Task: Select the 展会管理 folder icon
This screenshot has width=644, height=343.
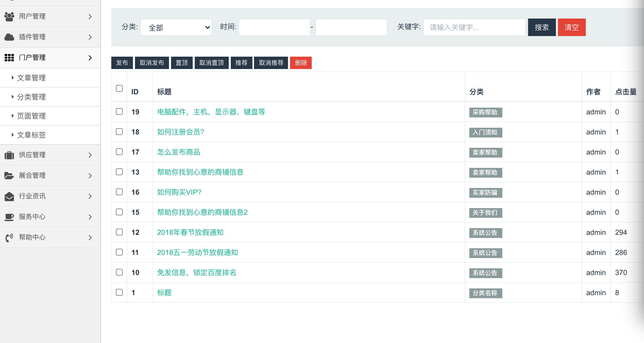Action: 9,176
